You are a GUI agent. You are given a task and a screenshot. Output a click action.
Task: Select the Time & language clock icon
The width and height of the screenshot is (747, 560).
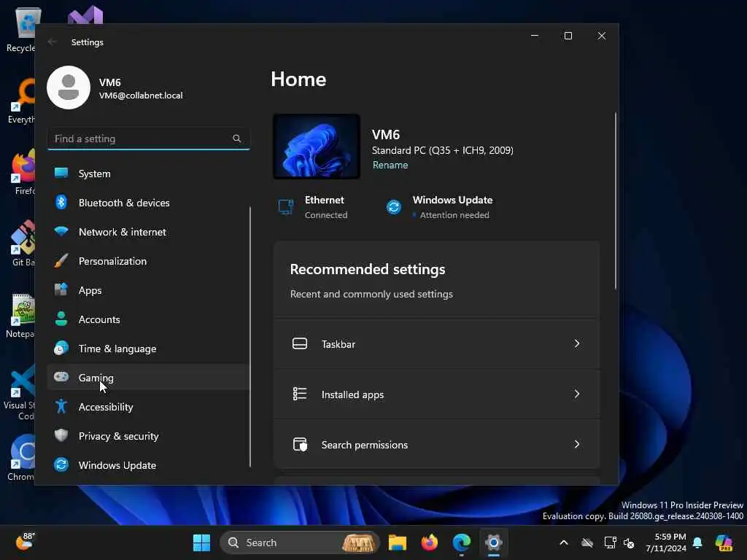pyautogui.click(x=61, y=348)
